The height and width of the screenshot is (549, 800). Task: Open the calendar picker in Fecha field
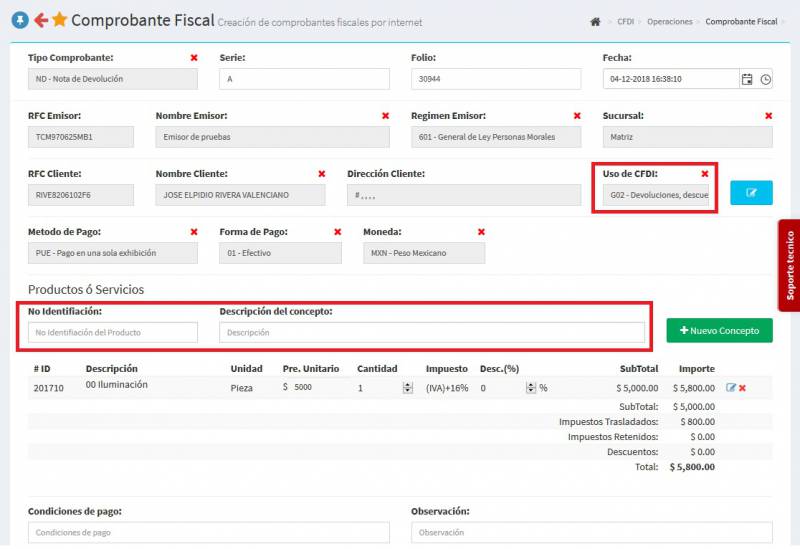pos(746,79)
